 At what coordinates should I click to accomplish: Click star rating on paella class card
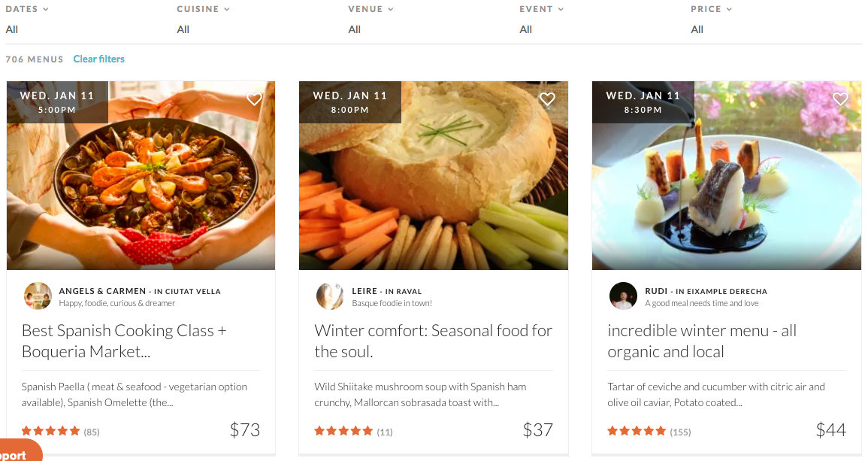(50, 431)
